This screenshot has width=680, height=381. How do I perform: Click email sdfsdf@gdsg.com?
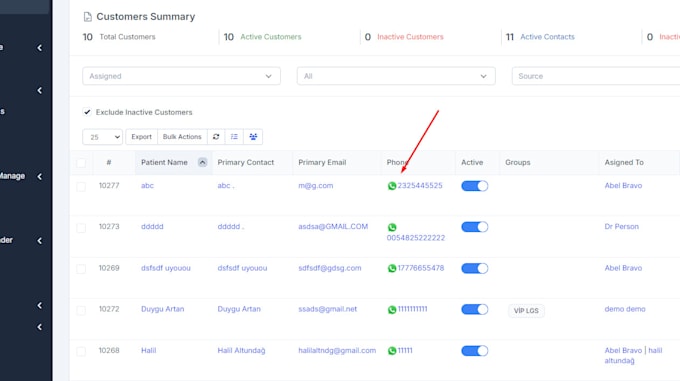[x=329, y=268]
